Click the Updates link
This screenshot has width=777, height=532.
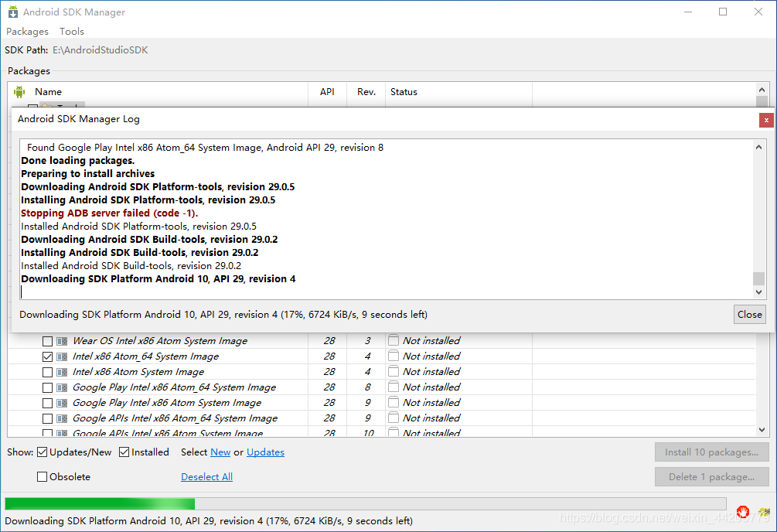(266, 452)
